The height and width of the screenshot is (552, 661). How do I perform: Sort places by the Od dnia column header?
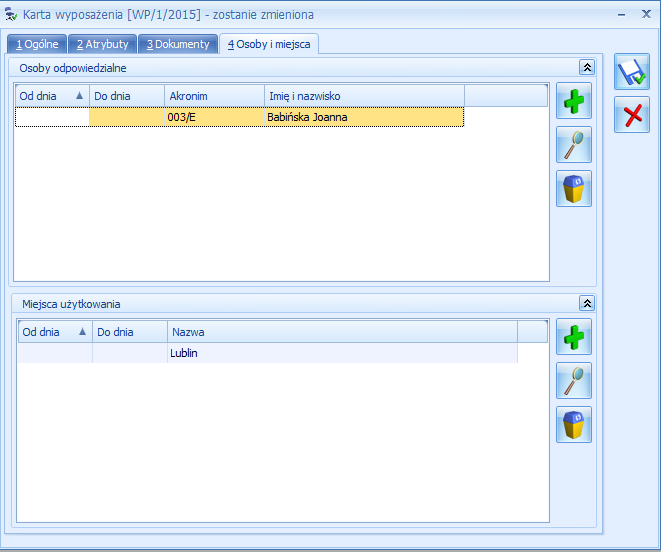click(x=55, y=332)
